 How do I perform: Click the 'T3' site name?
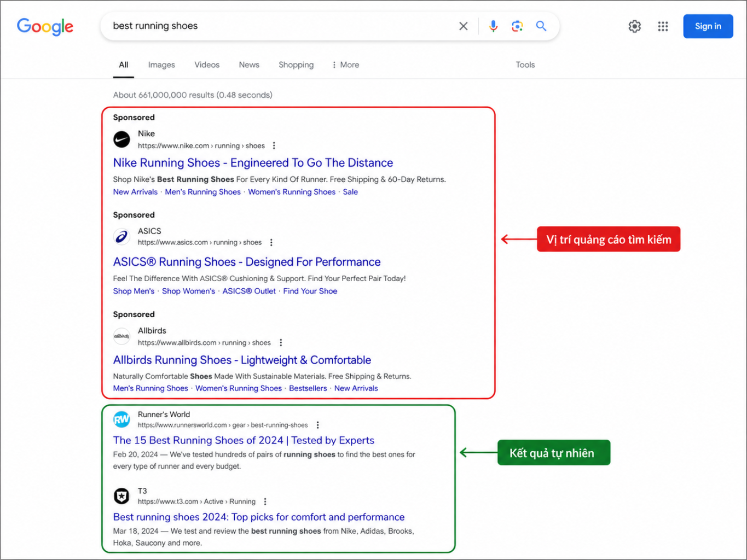(x=142, y=491)
